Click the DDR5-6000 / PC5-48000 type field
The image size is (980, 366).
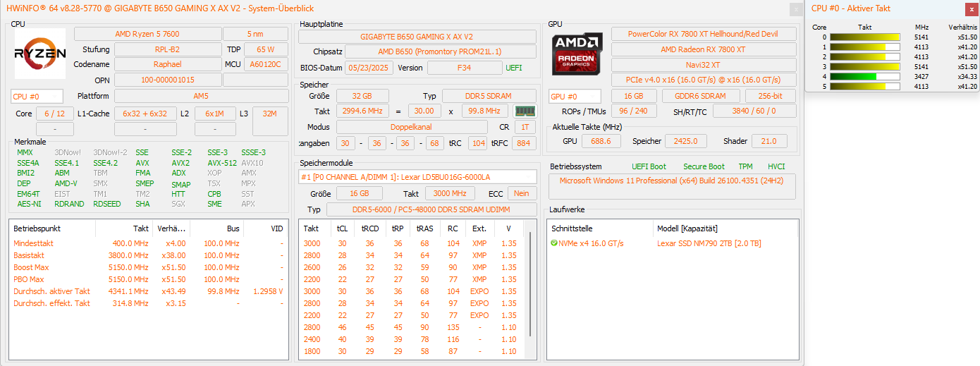[x=431, y=209]
